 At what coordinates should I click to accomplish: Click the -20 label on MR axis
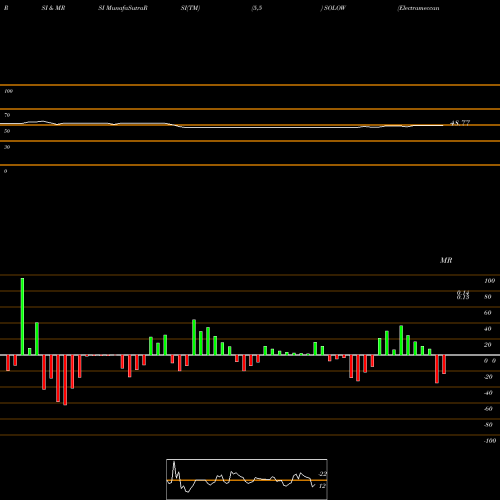[x=488, y=377]
